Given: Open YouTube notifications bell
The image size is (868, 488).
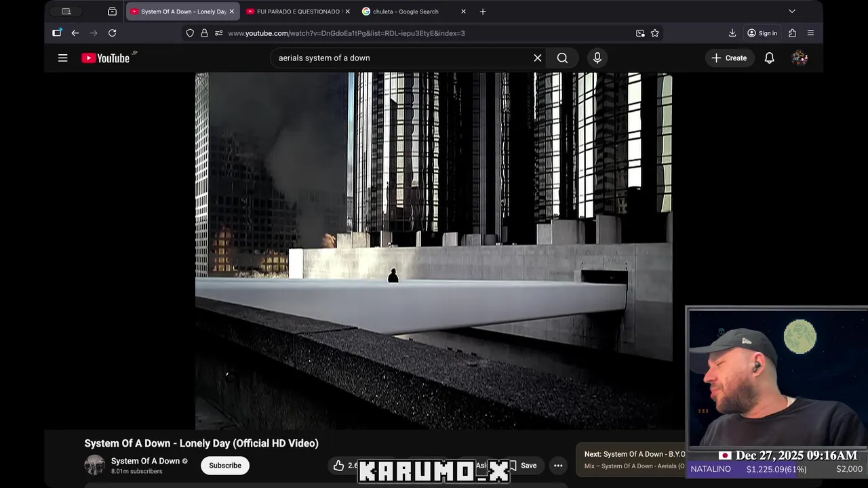Looking at the screenshot, I should (770, 58).
